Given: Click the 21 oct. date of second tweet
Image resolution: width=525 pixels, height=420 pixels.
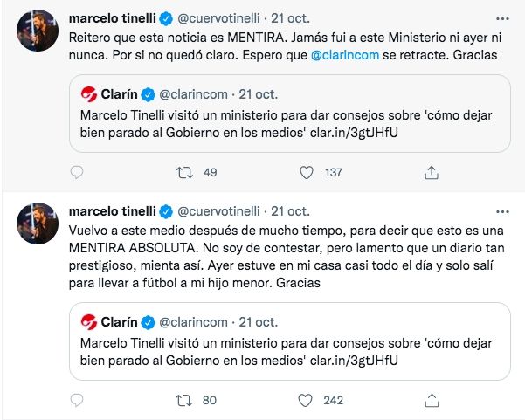Looking at the screenshot, I should point(290,211).
